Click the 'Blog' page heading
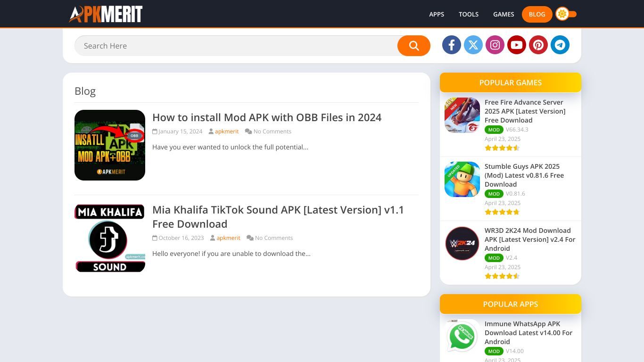 85,91
